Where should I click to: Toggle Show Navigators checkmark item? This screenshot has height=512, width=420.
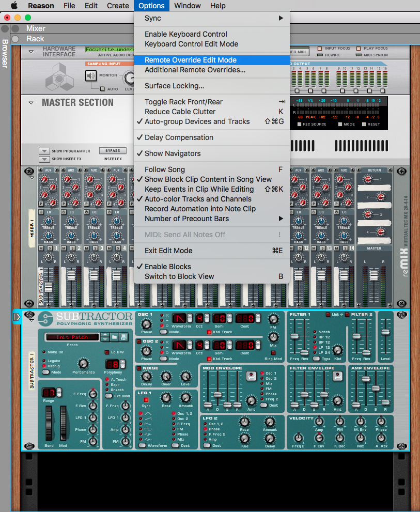[212, 153]
